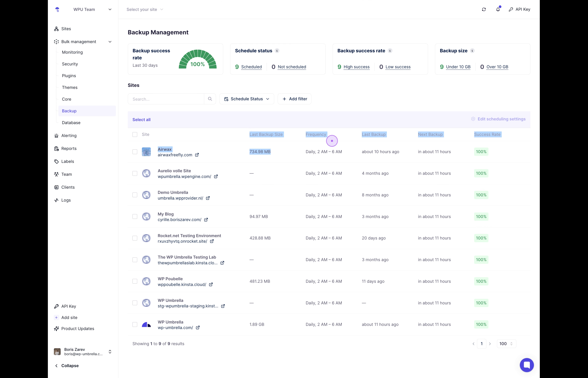Image resolution: width=588 pixels, height=378 pixels.
Task: Open the chat support bubble
Action: click(x=527, y=365)
